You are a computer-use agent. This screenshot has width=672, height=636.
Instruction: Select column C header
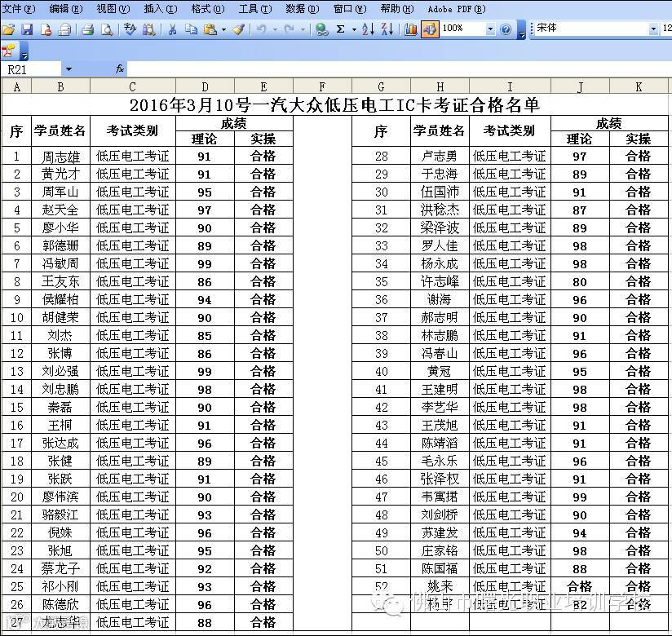pos(133,87)
